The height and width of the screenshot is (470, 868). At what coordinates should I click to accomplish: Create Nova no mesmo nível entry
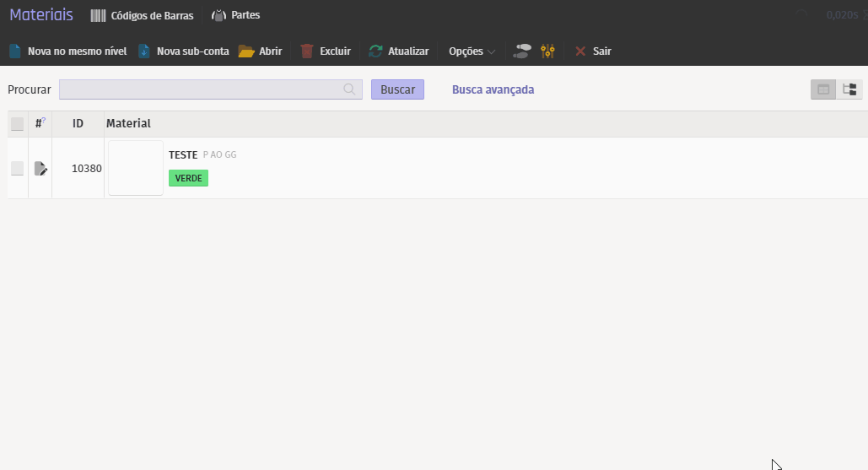(67, 51)
